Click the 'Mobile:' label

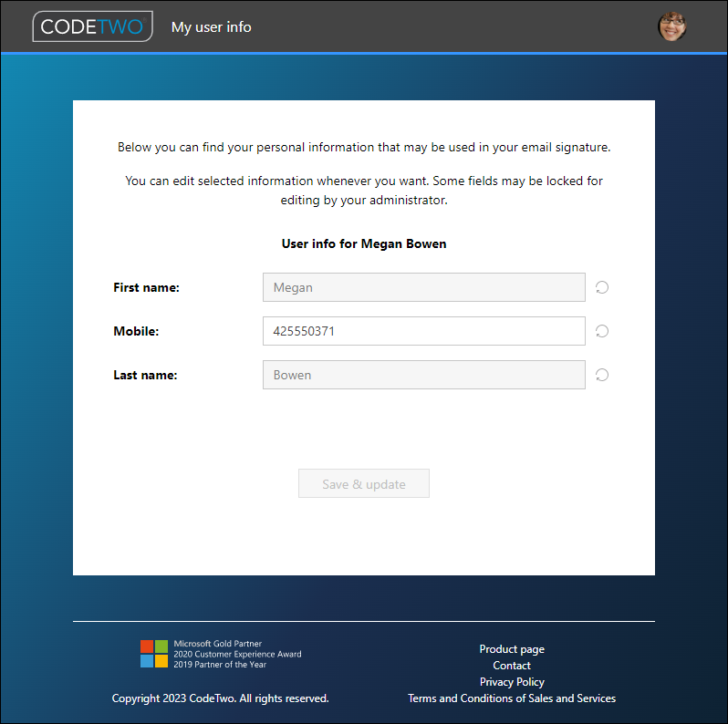point(136,331)
